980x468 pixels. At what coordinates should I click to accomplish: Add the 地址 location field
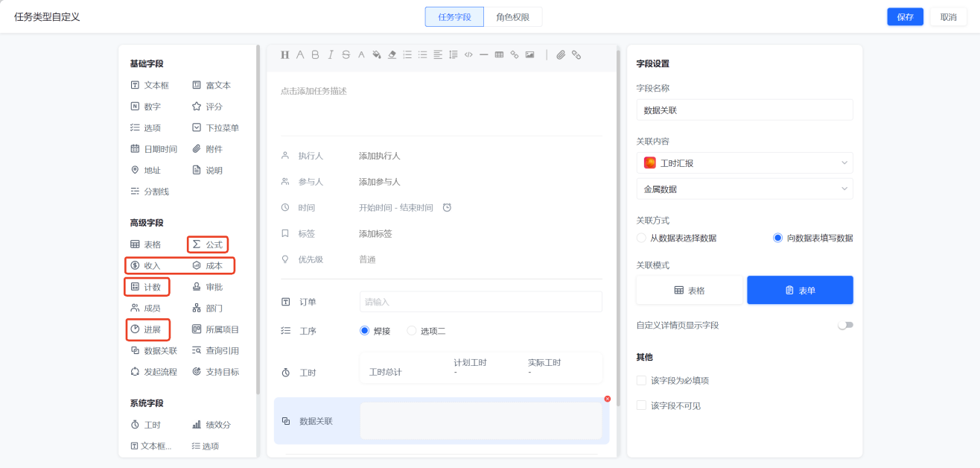click(145, 170)
